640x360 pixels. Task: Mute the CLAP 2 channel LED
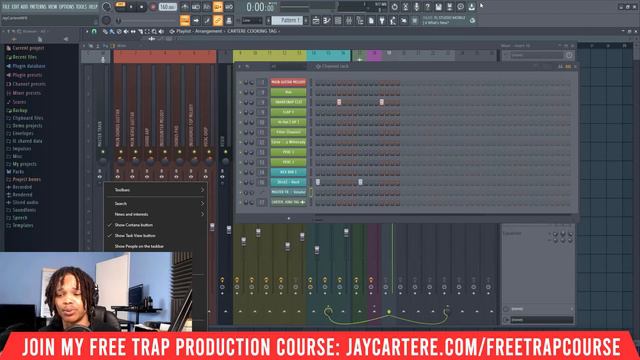point(241,112)
